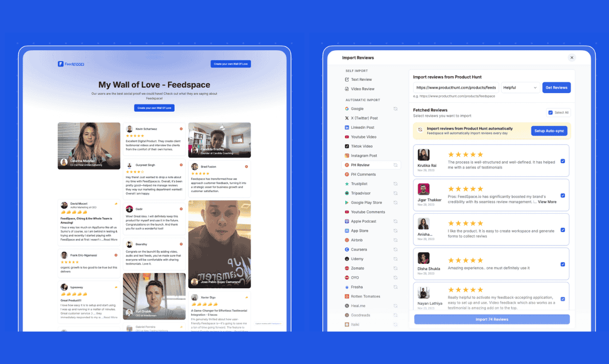Click the Google icon in import sidebar

click(x=347, y=109)
